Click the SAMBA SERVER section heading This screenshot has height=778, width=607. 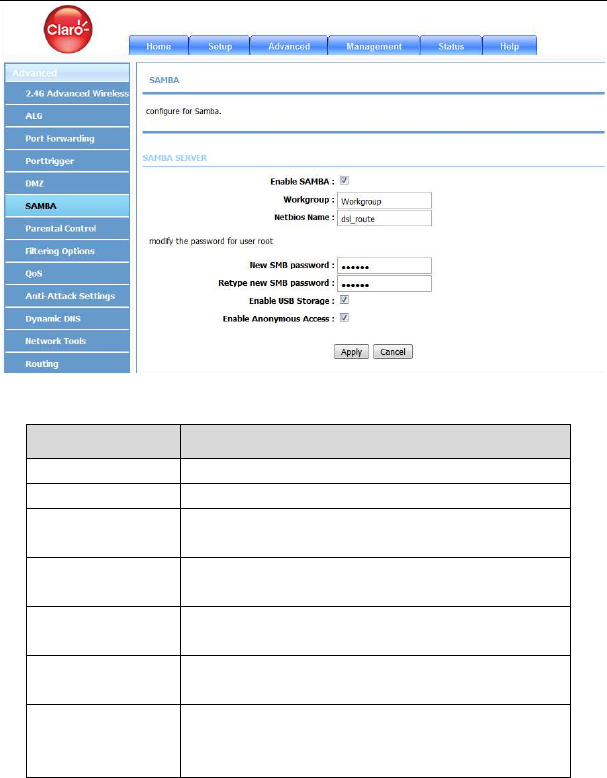[x=175, y=158]
